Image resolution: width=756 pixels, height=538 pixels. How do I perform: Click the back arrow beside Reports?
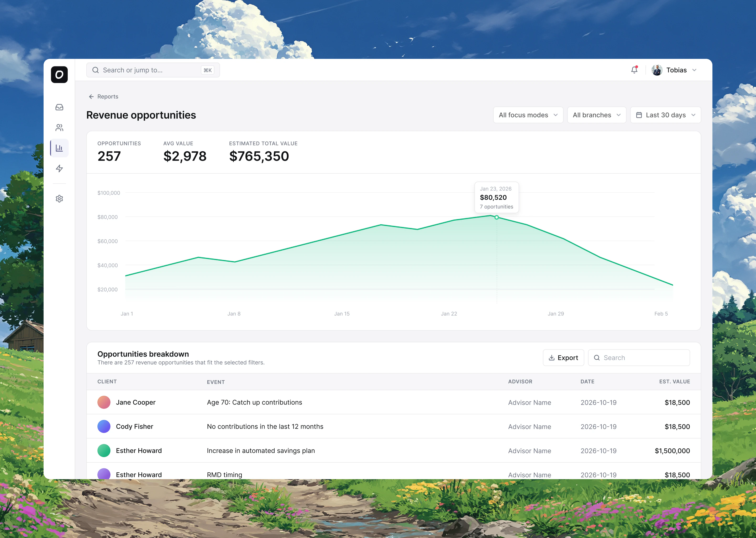[x=91, y=97]
